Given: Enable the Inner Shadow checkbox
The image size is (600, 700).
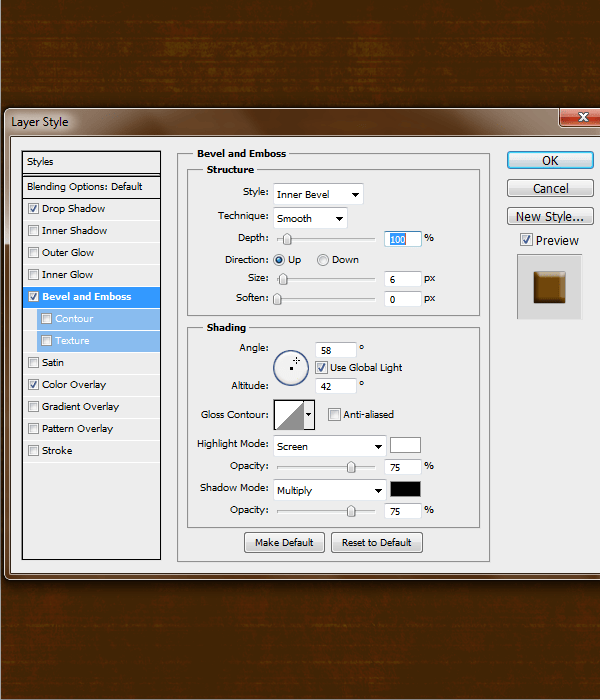Looking at the screenshot, I should click(33, 230).
